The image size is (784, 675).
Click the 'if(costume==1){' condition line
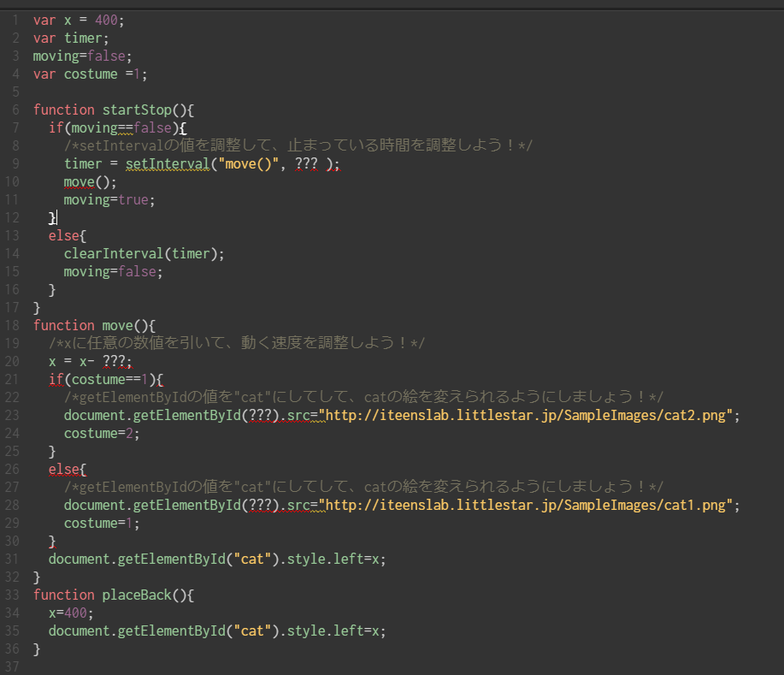(105, 379)
